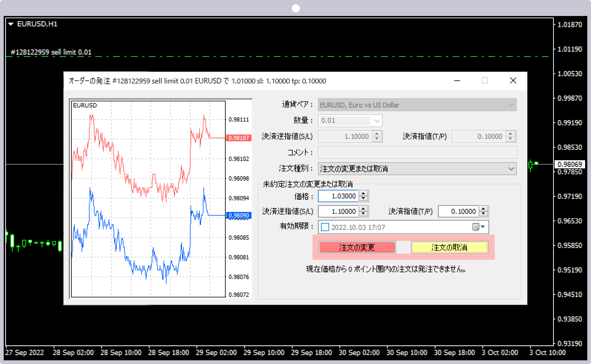Click the コメント comment field
Image resolution: width=591 pixels, height=364 pixels.
pos(417,152)
